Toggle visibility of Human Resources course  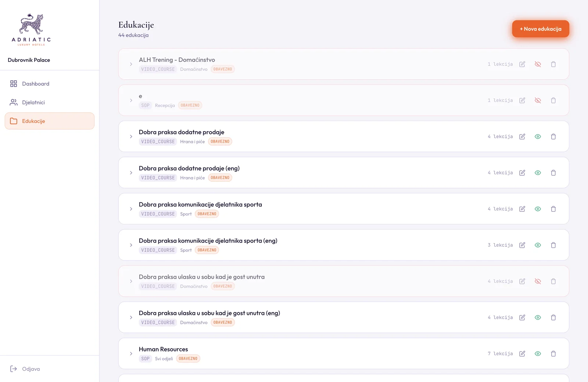pos(538,354)
